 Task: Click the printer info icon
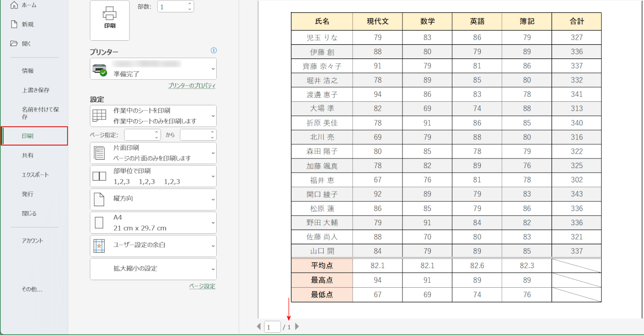pyautogui.click(x=214, y=51)
